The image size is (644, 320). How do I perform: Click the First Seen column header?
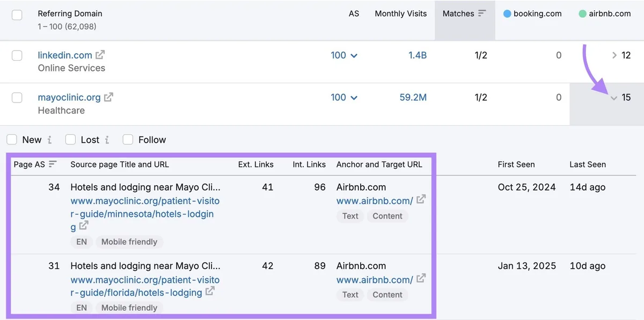[516, 164]
